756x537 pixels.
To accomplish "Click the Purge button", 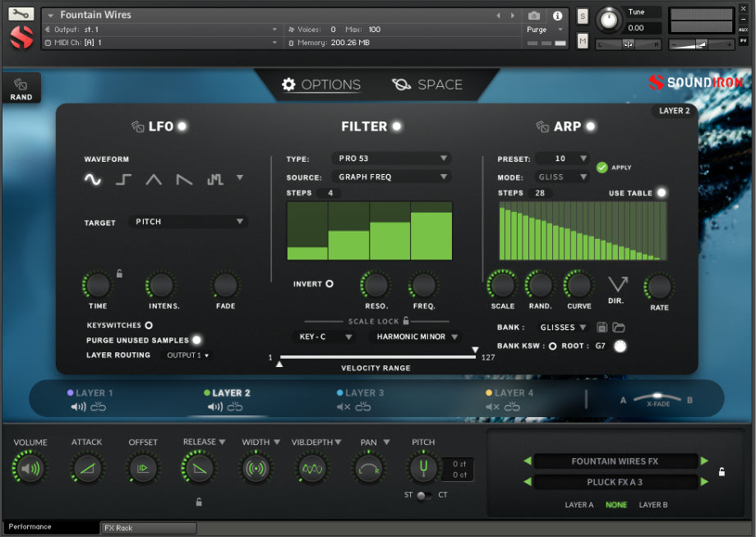I will (x=537, y=30).
